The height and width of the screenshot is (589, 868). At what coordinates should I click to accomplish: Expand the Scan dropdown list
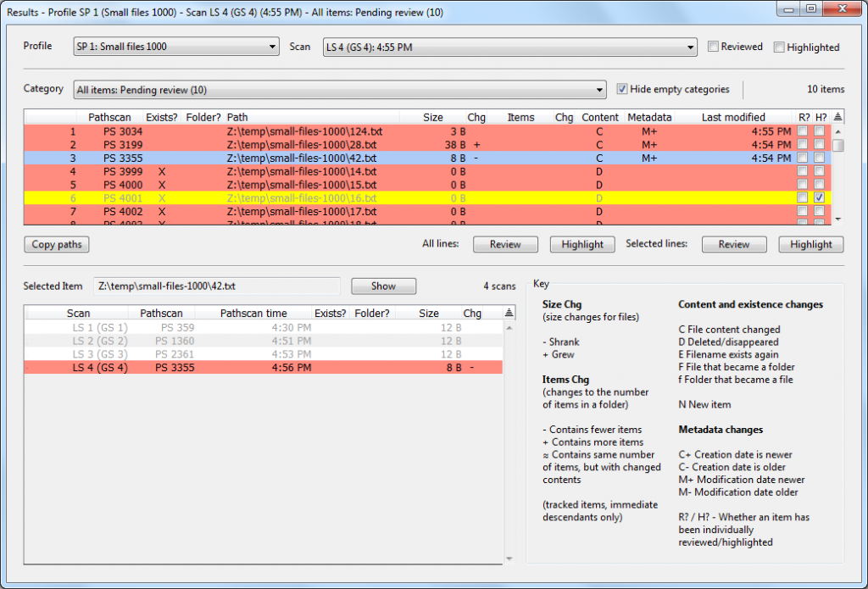click(x=509, y=47)
